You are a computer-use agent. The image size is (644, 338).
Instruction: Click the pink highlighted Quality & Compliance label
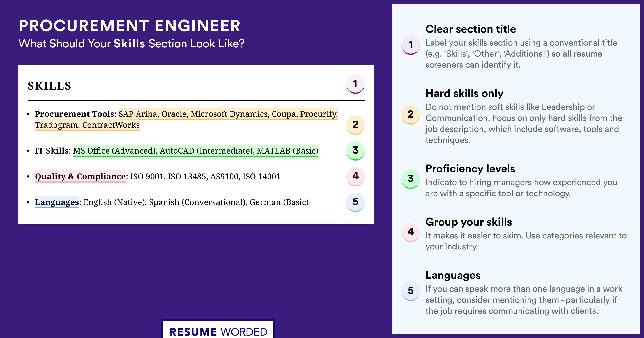(80, 177)
